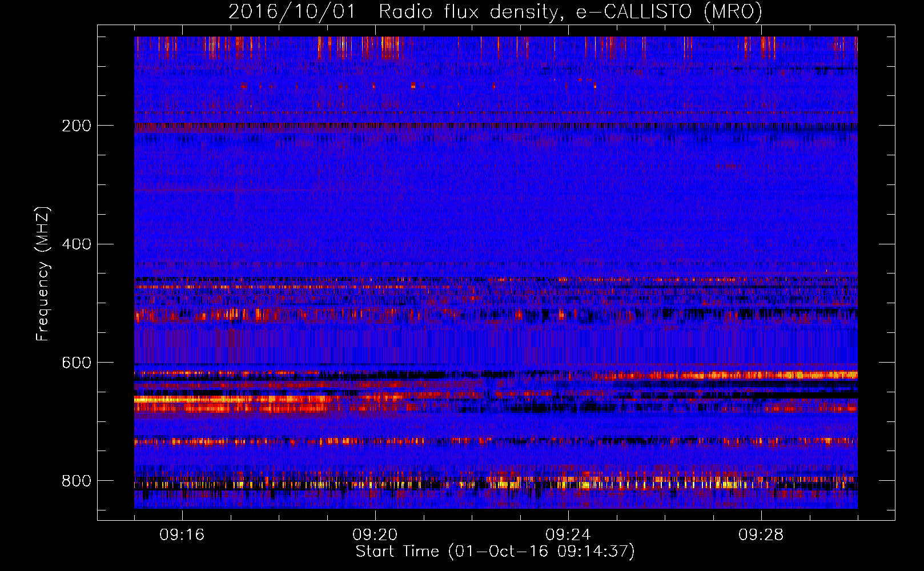Click the x-axis label "Start Time (01-Oct-16 09:14:37)"
Screen dimensions: 924x571
point(495,552)
